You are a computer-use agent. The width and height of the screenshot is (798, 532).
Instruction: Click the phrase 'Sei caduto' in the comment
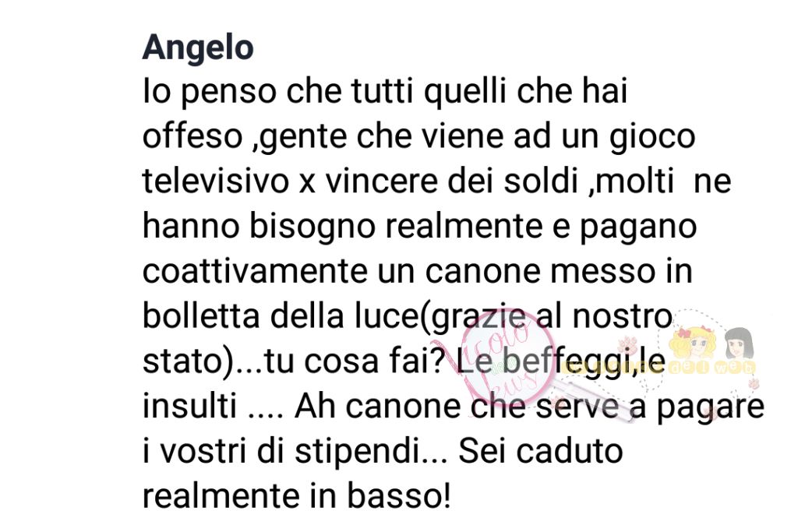point(541,451)
